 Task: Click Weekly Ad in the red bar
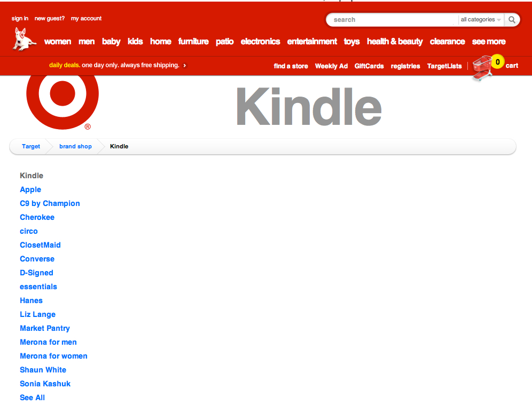click(331, 66)
